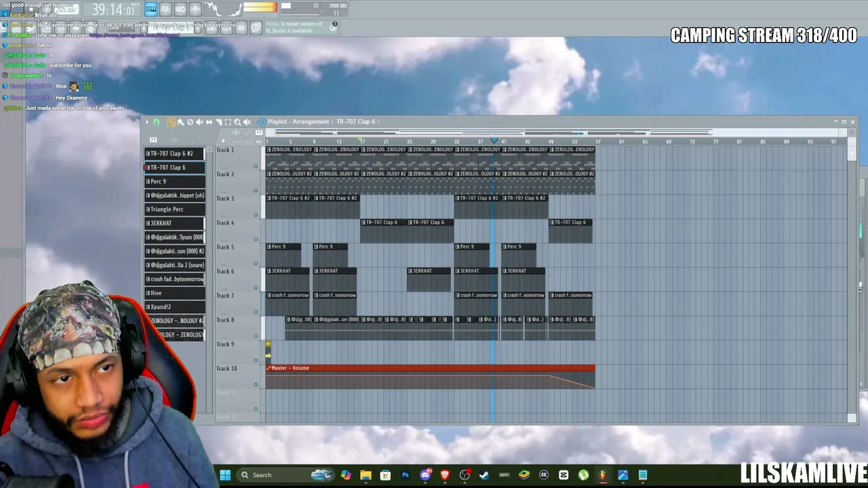Mute Track 4 with its switch
The image size is (868, 488).
click(x=256, y=239)
